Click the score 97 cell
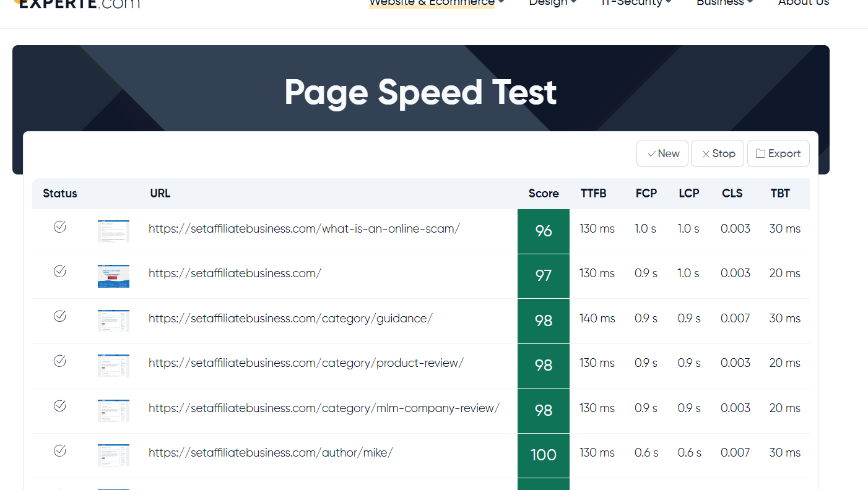The width and height of the screenshot is (868, 490). click(x=544, y=276)
